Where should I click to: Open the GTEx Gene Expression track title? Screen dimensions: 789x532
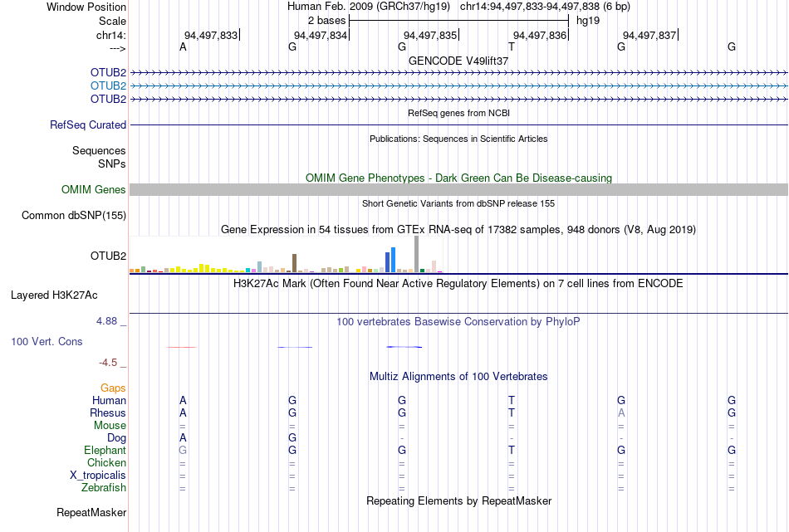458,230
